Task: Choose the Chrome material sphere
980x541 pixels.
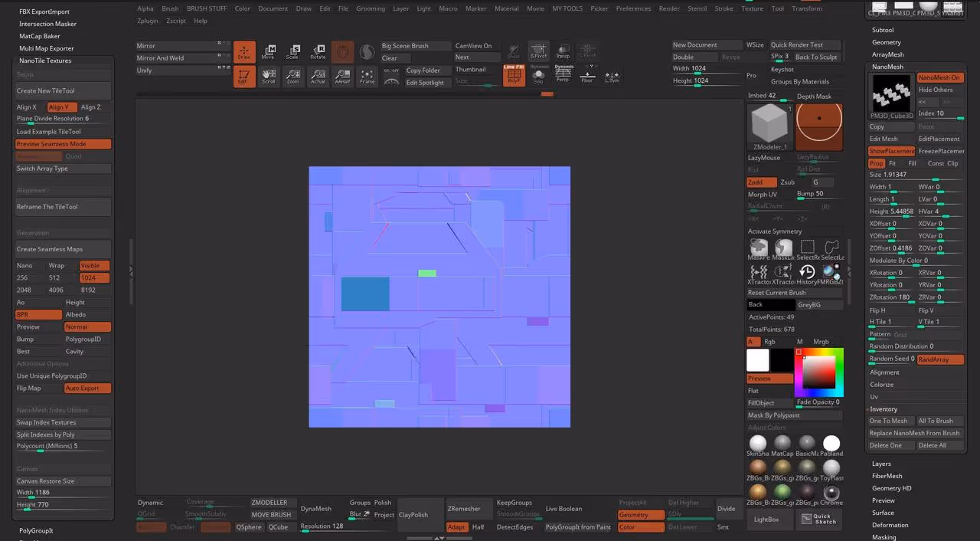Action: tap(831, 494)
